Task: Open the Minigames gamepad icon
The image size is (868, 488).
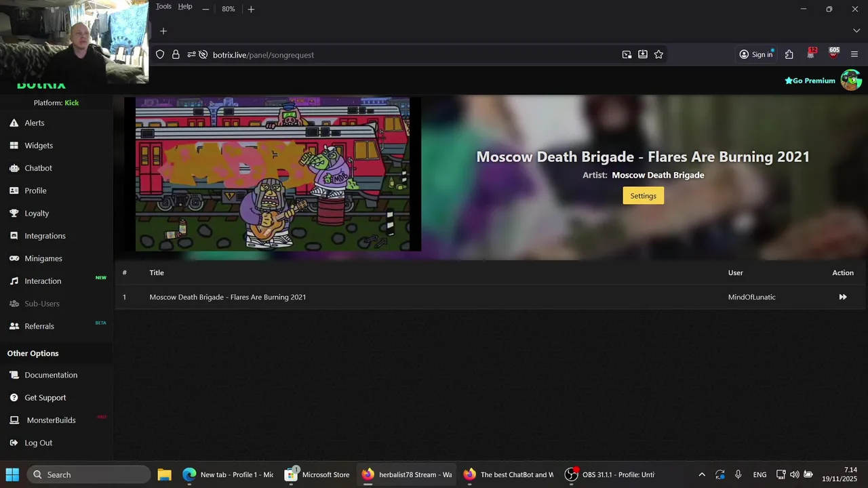Action: (x=14, y=258)
